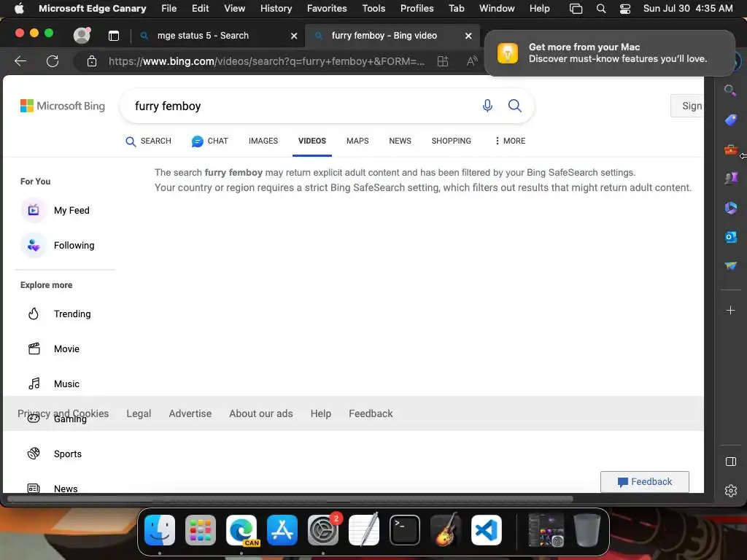
Task: Open Spotlight search in menu bar
Action: [601, 9]
